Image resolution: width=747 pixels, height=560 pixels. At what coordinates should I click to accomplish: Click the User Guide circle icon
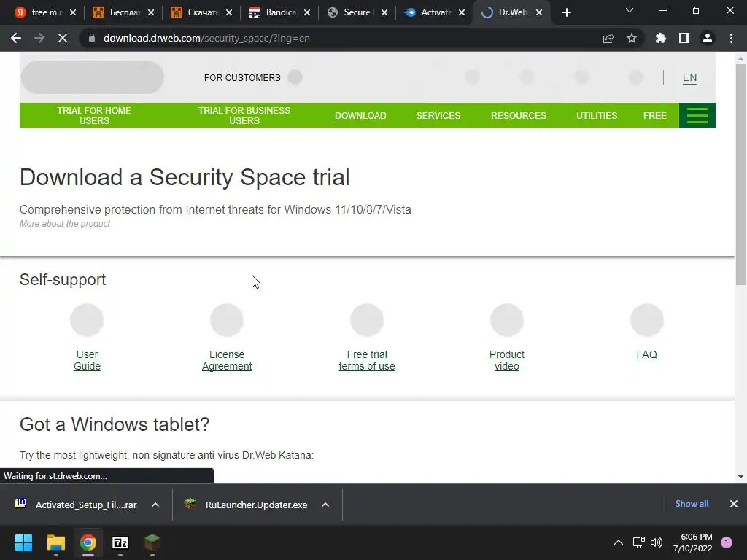[87, 320]
